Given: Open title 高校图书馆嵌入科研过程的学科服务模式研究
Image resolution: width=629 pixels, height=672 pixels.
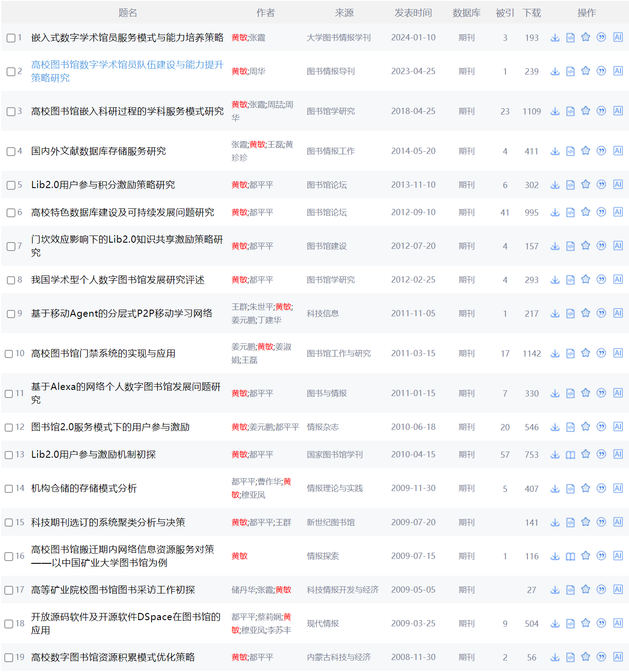Looking at the screenshot, I should pos(127,111).
